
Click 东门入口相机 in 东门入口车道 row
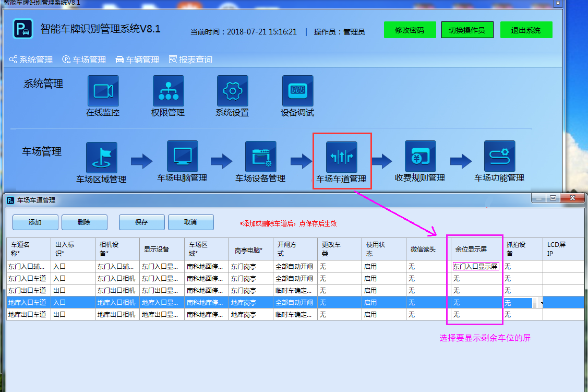point(117,279)
